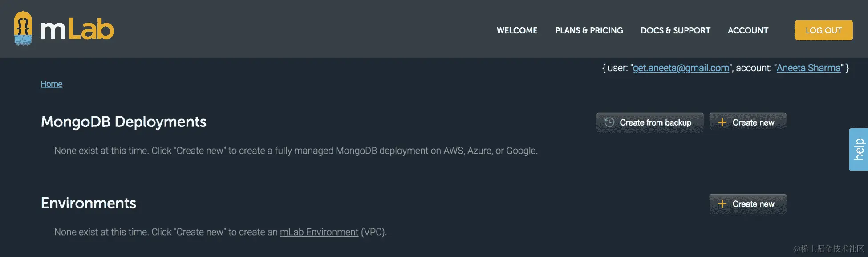Screen dimensions: 868x257
Task: Click the backup clock icon
Action: click(609, 122)
